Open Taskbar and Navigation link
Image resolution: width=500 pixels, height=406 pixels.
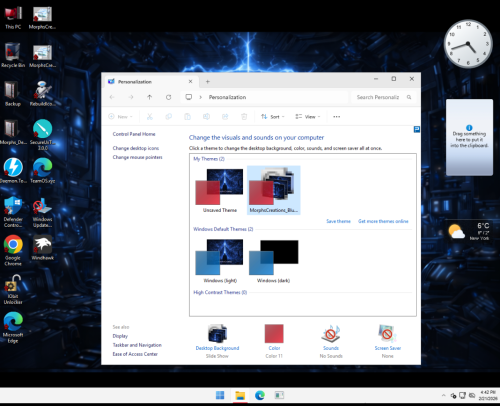(137, 345)
